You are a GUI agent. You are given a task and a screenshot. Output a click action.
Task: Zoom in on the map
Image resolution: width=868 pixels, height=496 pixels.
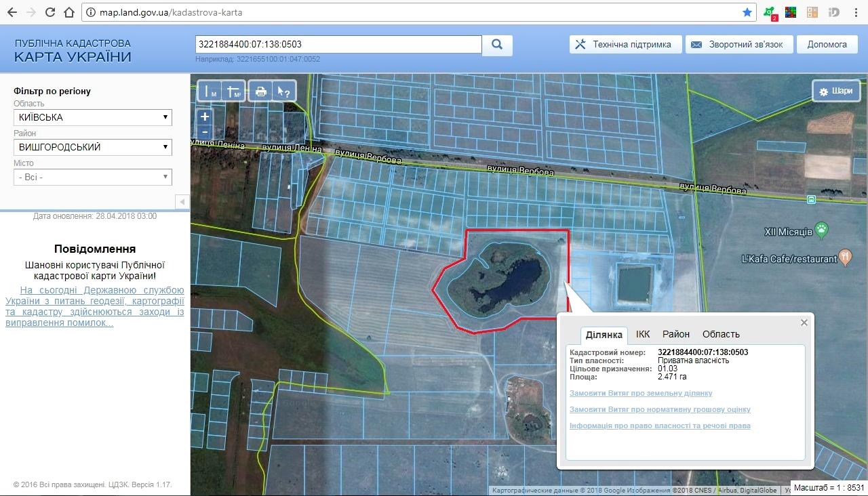coord(205,117)
